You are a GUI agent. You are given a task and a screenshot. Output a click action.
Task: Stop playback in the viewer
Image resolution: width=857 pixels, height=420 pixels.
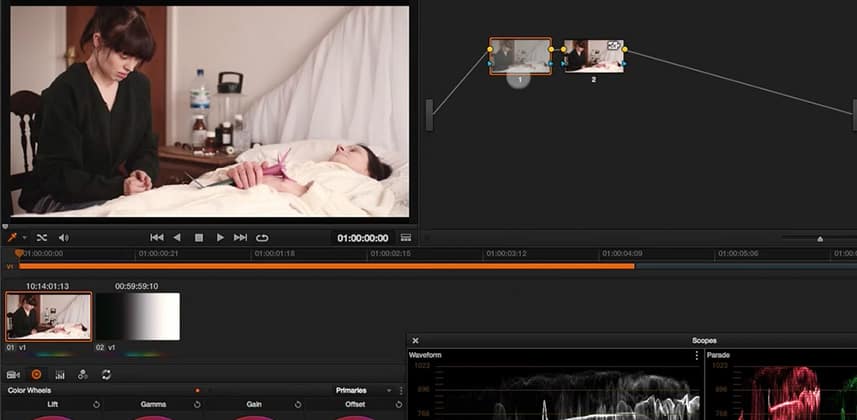pos(199,237)
